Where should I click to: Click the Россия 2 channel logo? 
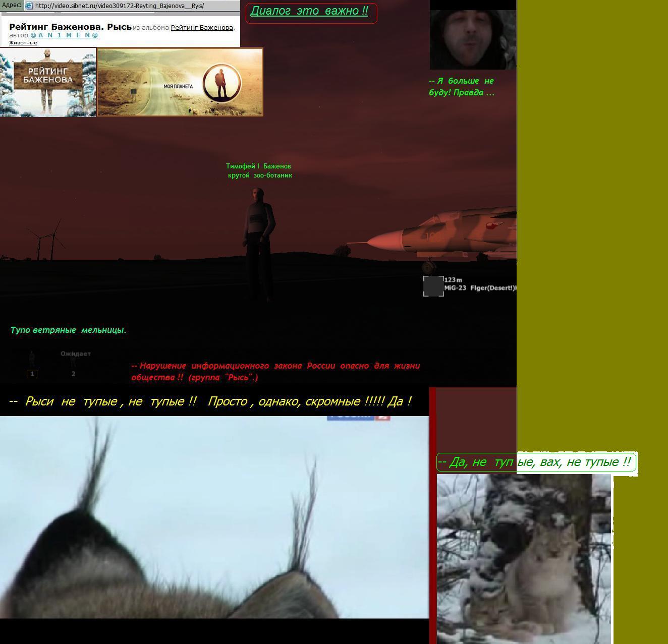coord(358,417)
